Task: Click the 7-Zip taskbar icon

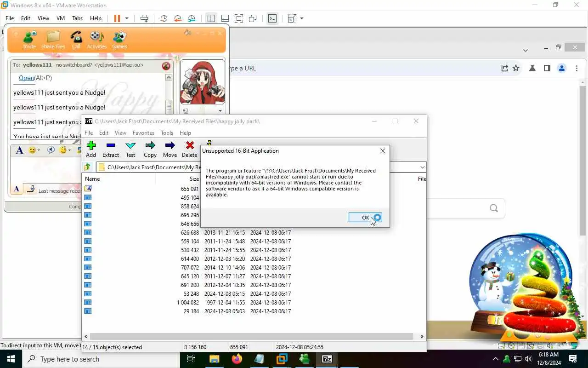Action: [x=327, y=359]
